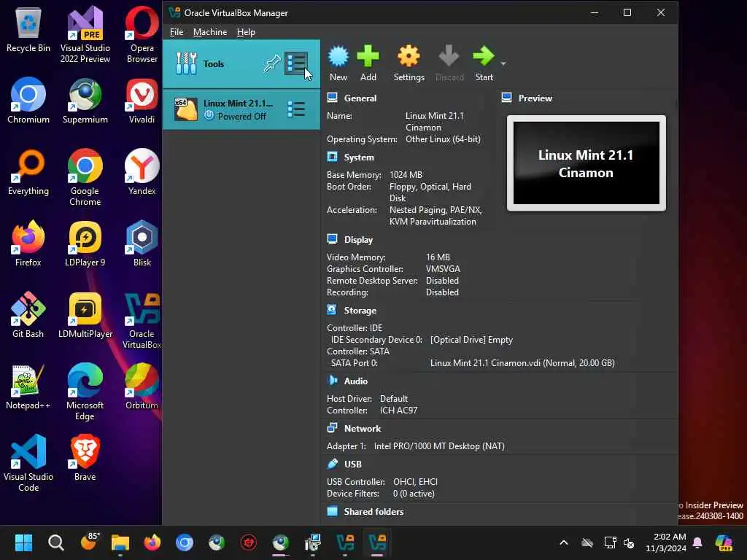Click the Network section header
The height and width of the screenshot is (560, 747).
click(x=363, y=429)
